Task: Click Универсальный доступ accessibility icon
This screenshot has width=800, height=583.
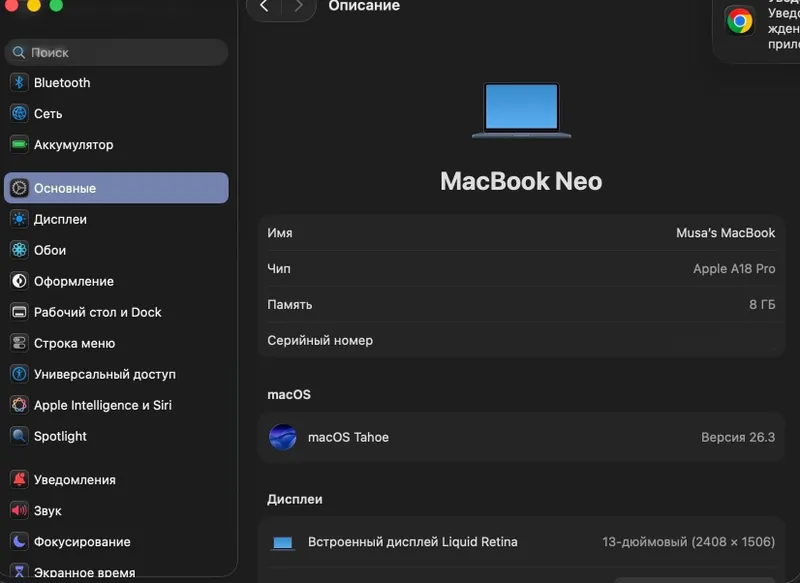Action: coord(19,374)
